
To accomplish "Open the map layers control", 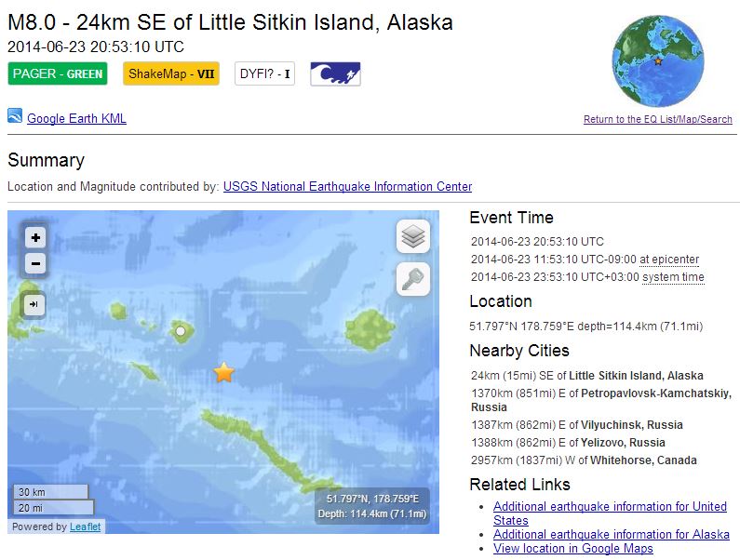I will [413, 236].
